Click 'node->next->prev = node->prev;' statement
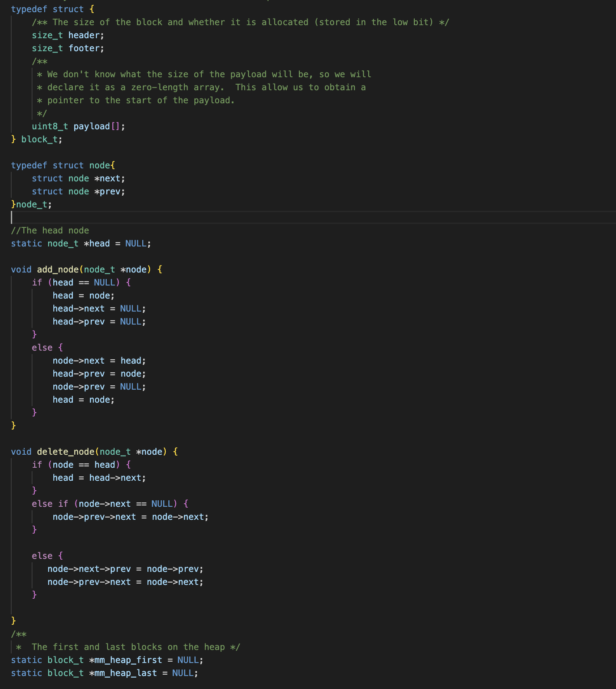 pyautogui.click(x=125, y=569)
